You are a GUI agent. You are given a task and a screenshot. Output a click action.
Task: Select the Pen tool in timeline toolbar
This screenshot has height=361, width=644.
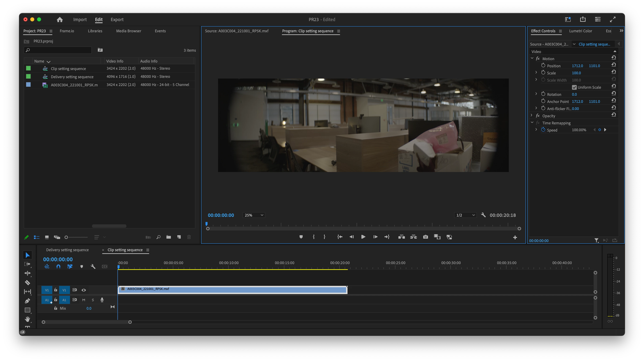28,301
